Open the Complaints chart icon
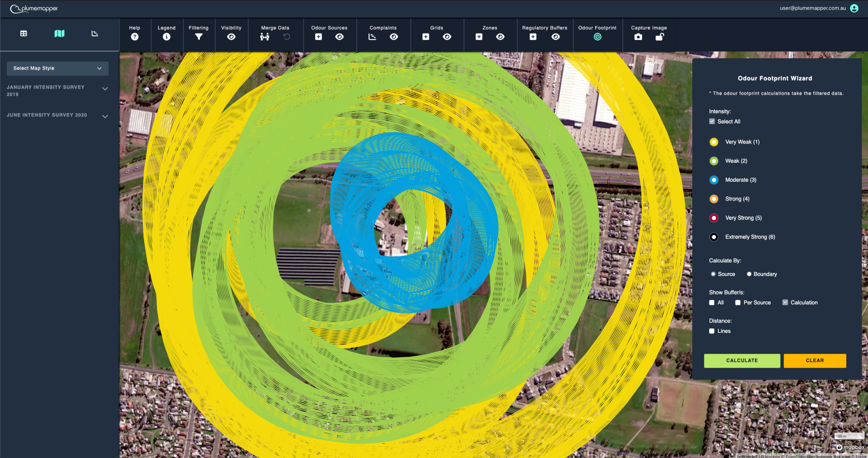Image resolution: width=868 pixels, height=458 pixels. (372, 37)
